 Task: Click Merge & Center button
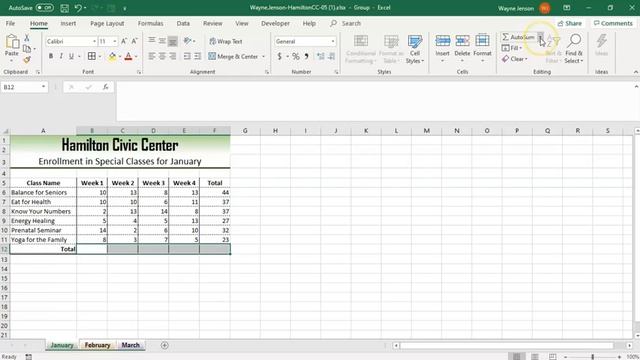(233, 56)
